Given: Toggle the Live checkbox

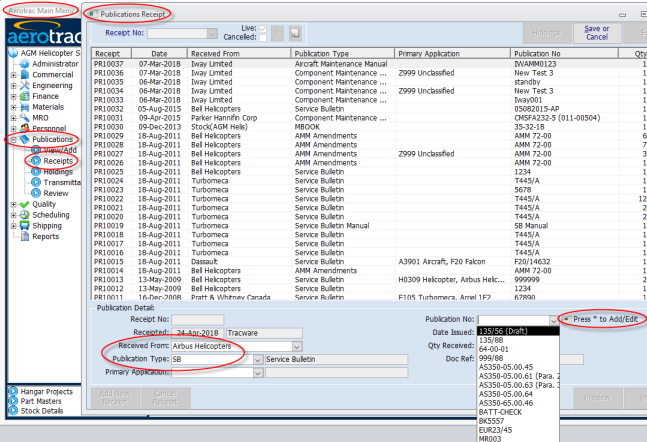Looking at the screenshot, I should coord(262,29).
